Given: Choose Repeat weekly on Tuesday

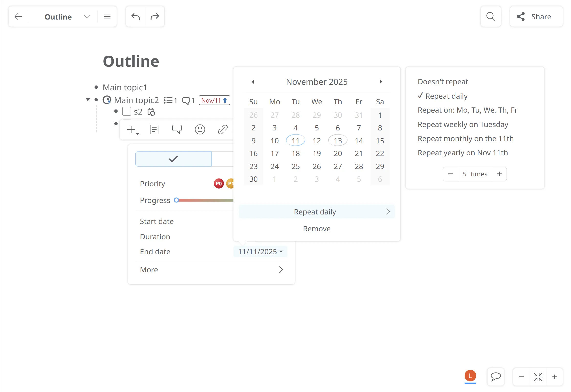Looking at the screenshot, I should point(463,125).
